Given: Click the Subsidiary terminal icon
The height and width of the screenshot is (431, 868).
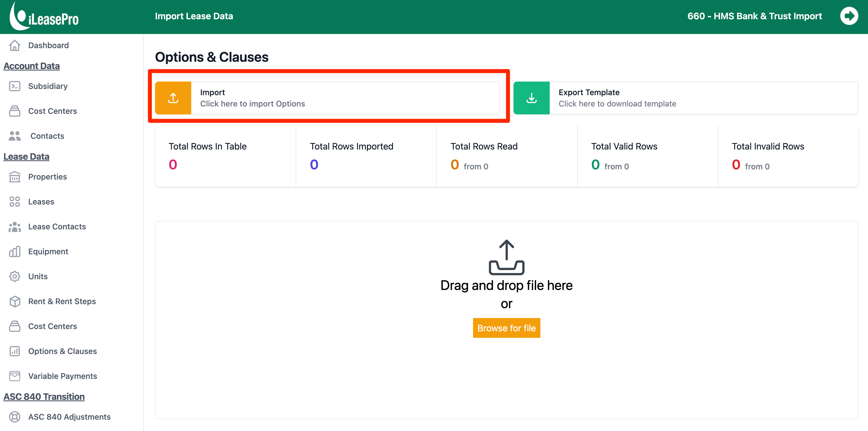Looking at the screenshot, I should click(x=14, y=86).
